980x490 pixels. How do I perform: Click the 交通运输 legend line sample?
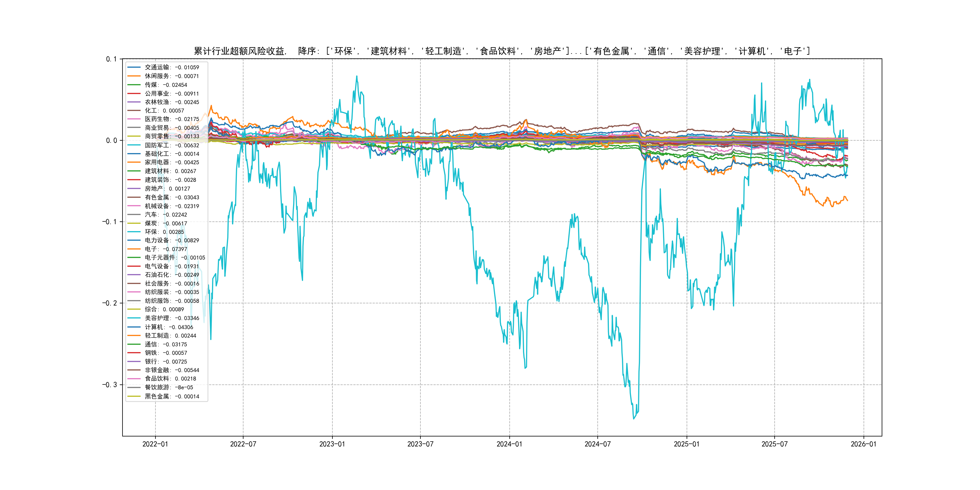pyautogui.click(x=134, y=67)
